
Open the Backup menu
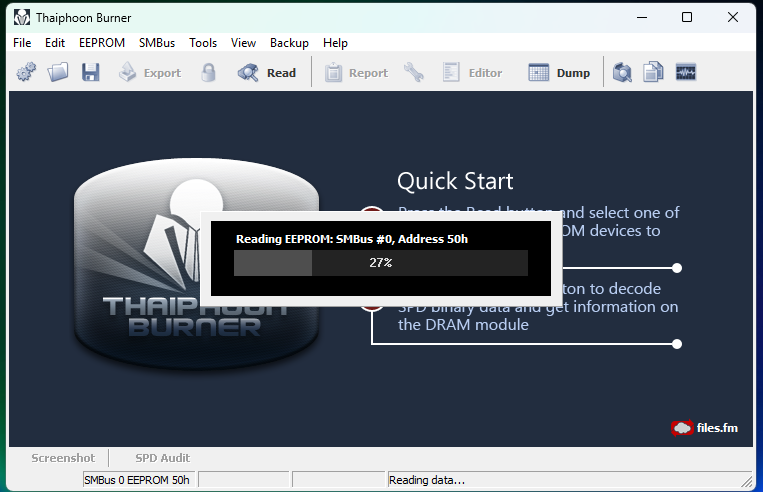click(289, 43)
